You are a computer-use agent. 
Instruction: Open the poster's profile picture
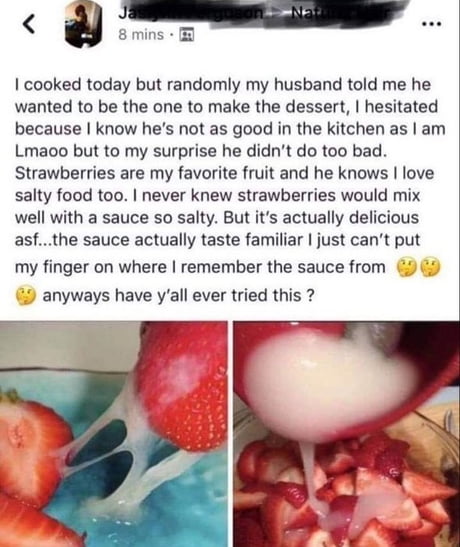(83, 24)
